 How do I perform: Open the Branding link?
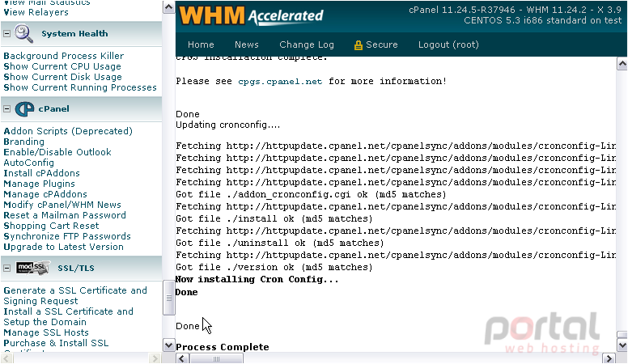click(x=24, y=142)
